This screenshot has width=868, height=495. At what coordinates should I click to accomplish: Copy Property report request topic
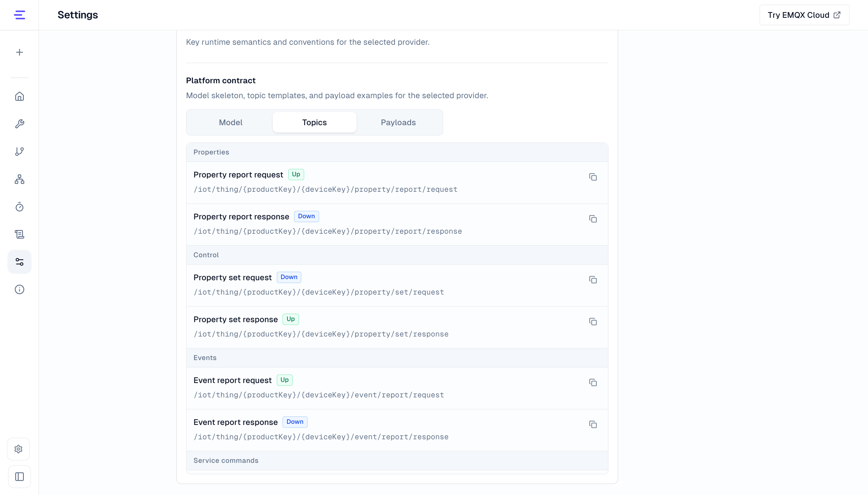coord(593,177)
